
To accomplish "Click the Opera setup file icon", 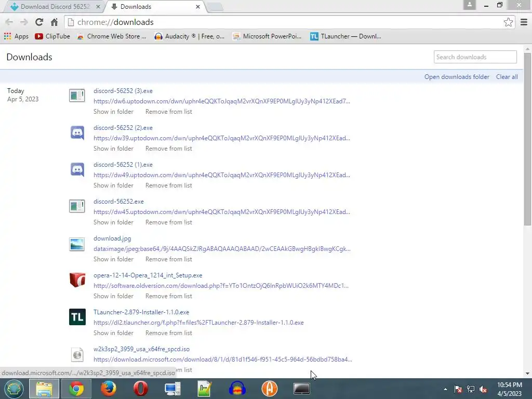I will coord(77,280).
